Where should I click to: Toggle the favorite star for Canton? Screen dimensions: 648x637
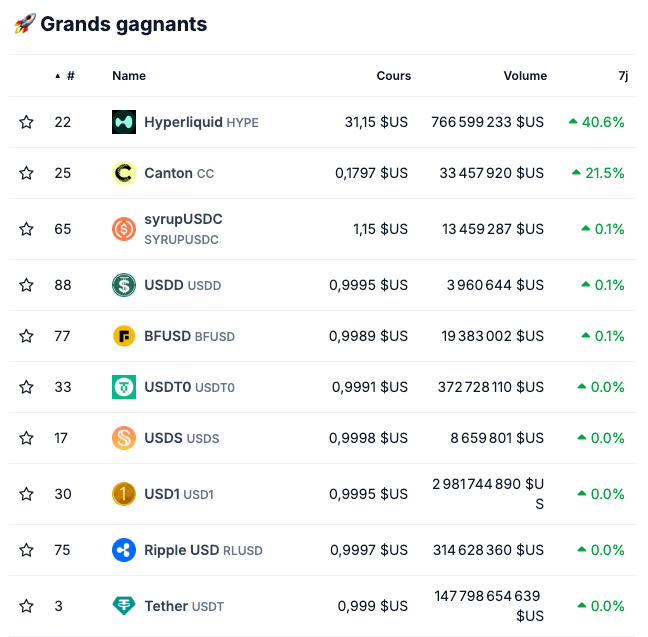pyautogui.click(x=27, y=173)
